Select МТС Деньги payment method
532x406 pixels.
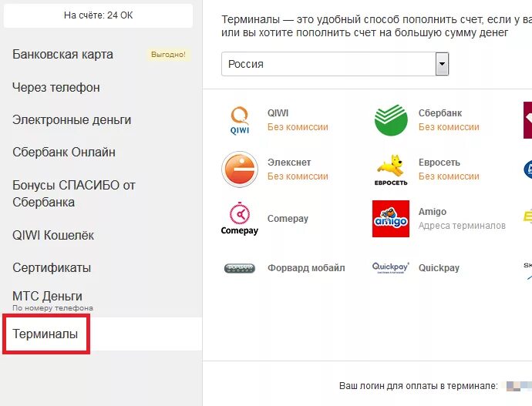[x=48, y=296]
